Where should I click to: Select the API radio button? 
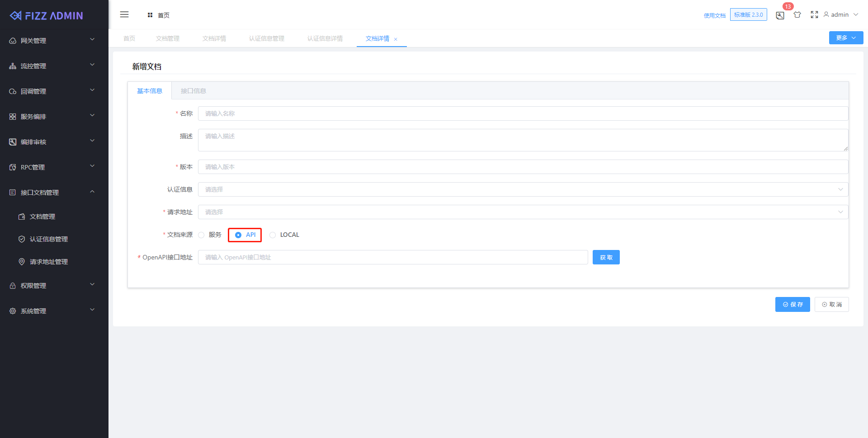pyautogui.click(x=238, y=235)
